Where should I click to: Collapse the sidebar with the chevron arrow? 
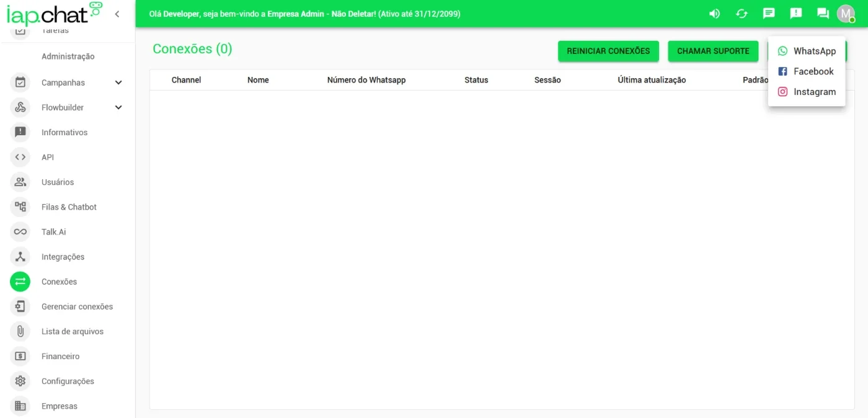[117, 14]
